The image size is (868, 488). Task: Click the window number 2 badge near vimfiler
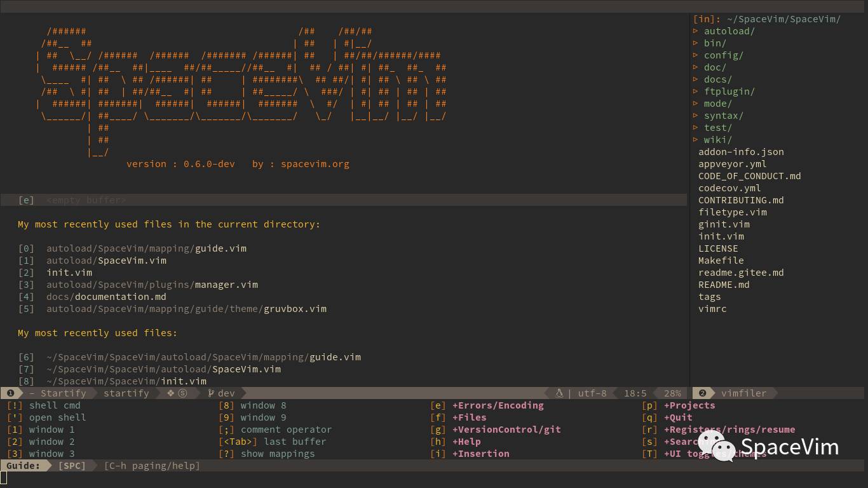coord(703,393)
